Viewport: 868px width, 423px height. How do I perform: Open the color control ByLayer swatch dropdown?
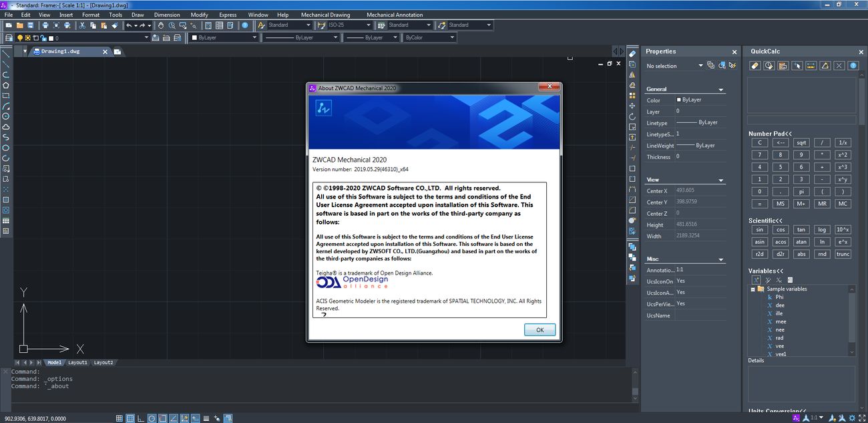pos(222,38)
